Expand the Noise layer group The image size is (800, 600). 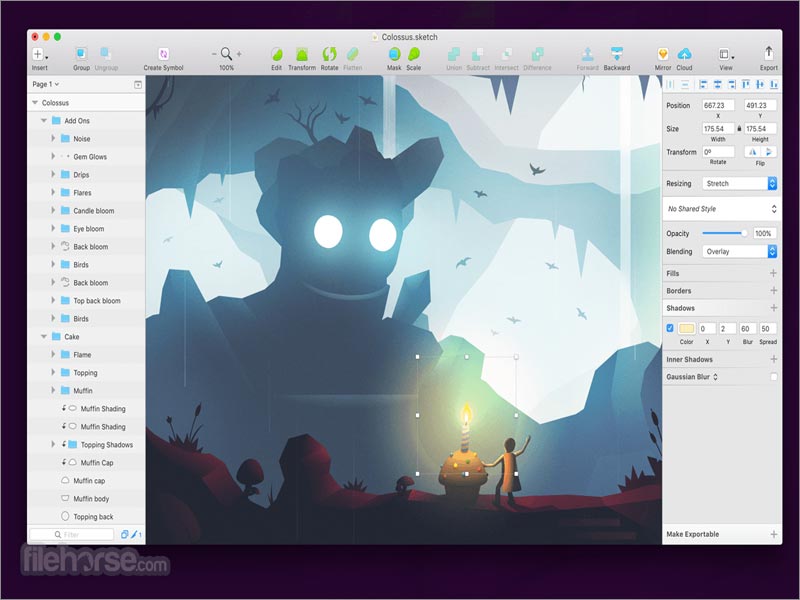(53, 139)
